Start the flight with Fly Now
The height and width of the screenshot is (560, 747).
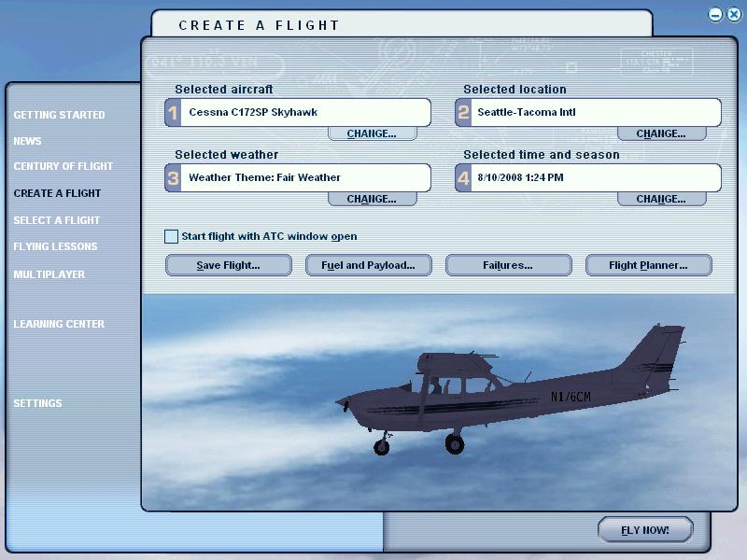pos(645,530)
